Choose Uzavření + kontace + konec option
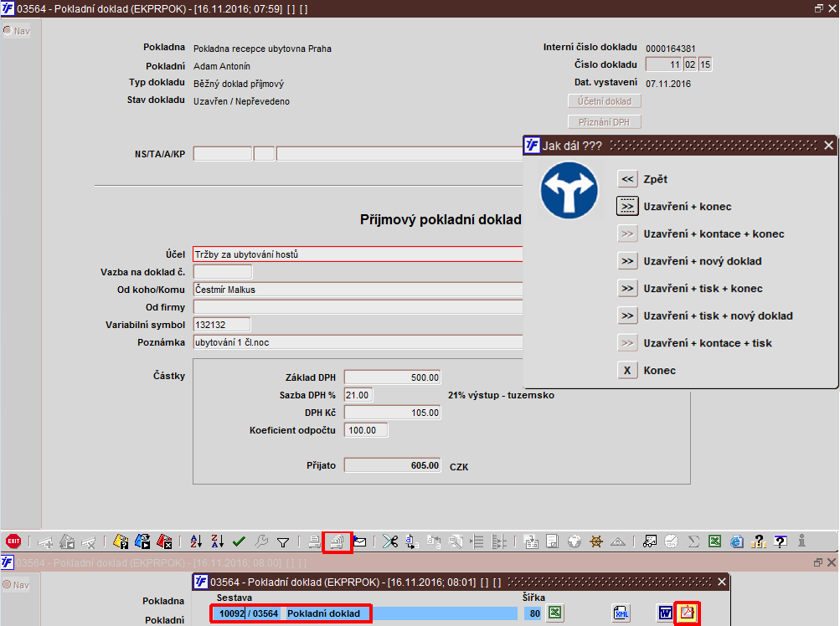 [627, 233]
